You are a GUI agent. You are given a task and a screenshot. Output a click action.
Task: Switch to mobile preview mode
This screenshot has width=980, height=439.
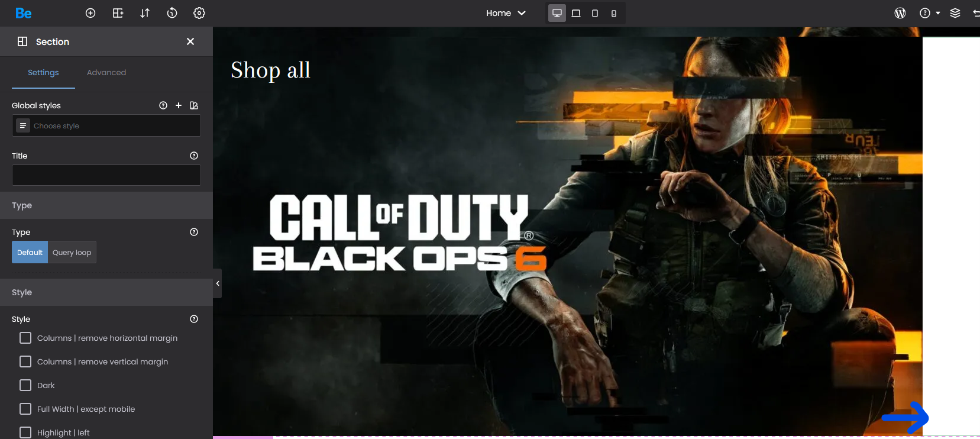click(x=614, y=13)
